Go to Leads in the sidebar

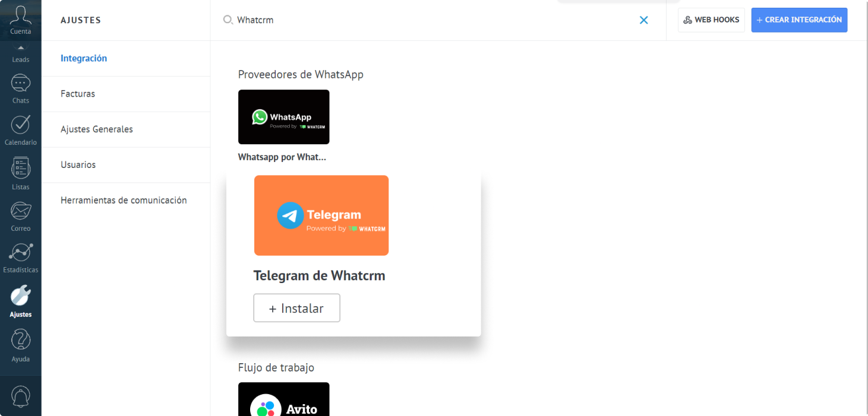pos(20,55)
